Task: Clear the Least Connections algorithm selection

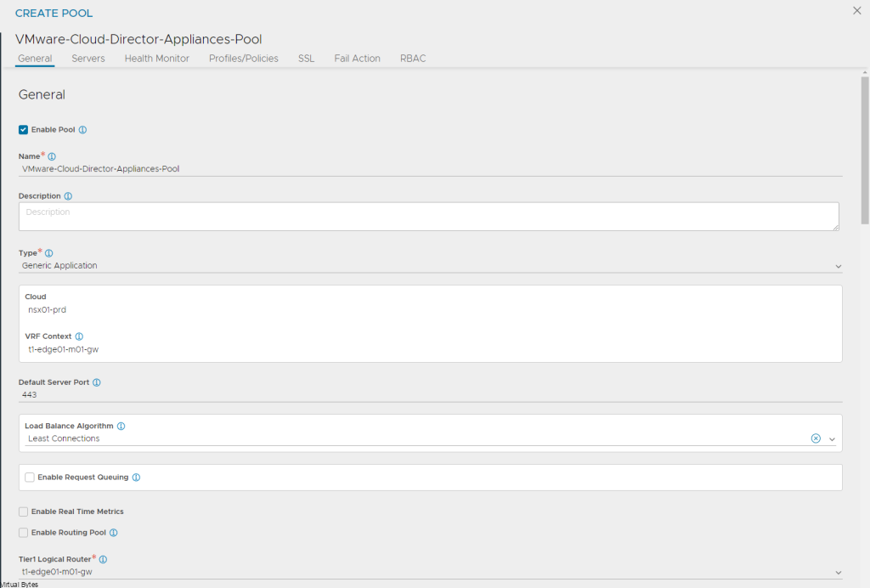Action: click(x=816, y=438)
